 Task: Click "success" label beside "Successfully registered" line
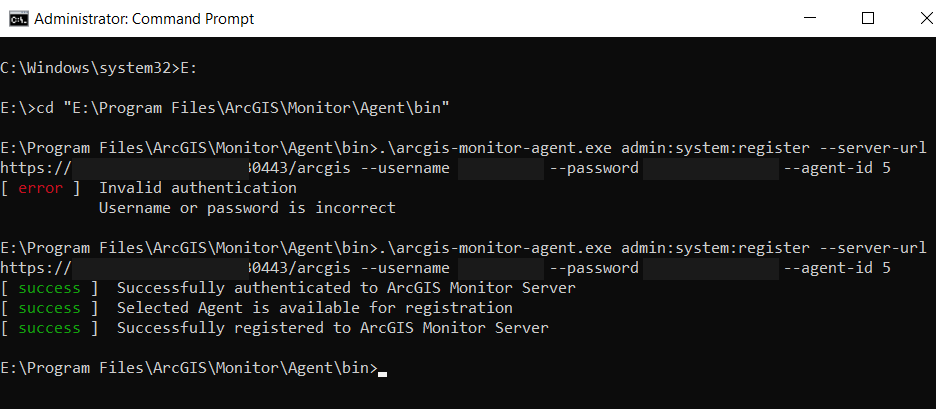[49, 328]
